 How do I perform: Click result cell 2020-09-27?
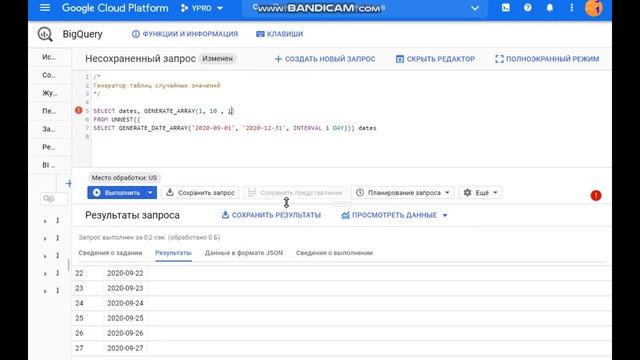click(x=125, y=348)
